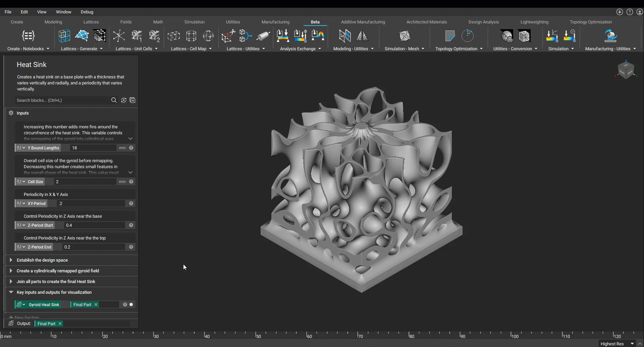This screenshot has width=644, height=347.
Task: Click the Z-Period Start value field
Action: (95, 225)
